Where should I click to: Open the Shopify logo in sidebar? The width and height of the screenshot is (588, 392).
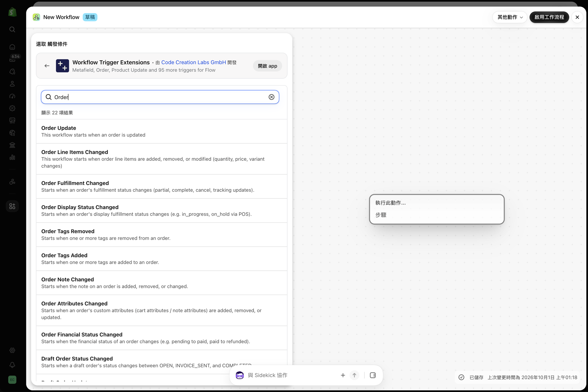click(12, 12)
